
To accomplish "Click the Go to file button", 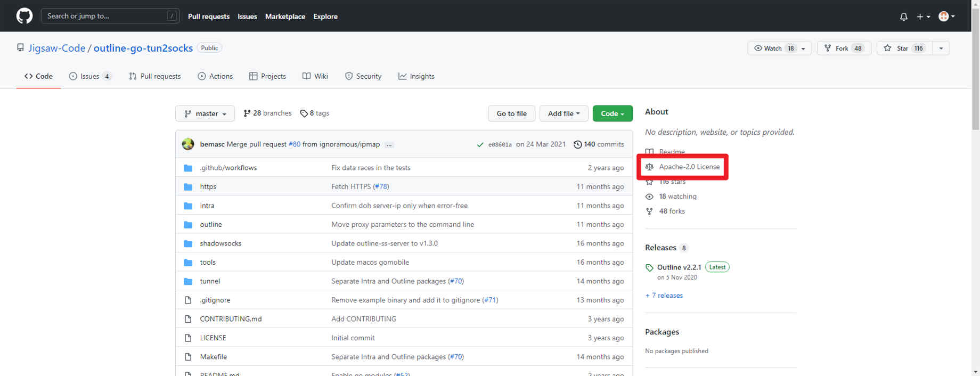I will click(x=511, y=113).
